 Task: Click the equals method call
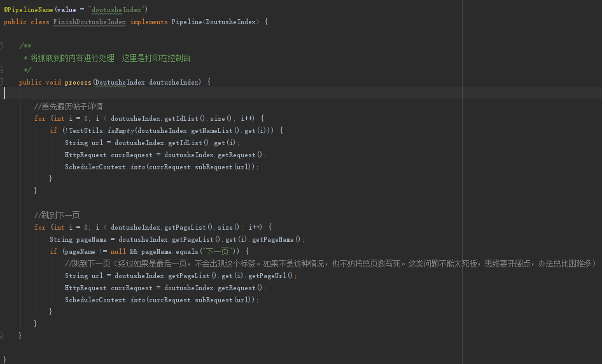click(186, 251)
